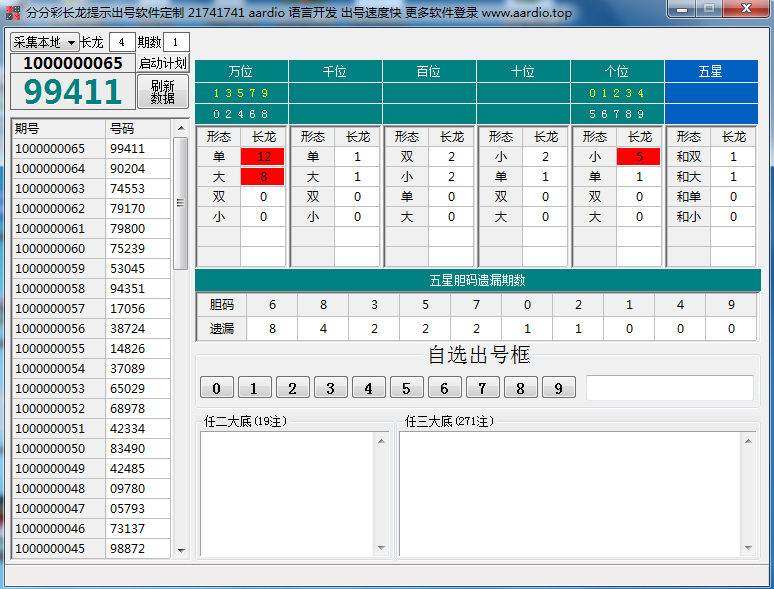774x589 pixels.
Task: Click the 0 2 4 6 8 cell under 万位
Action: [x=241, y=114]
